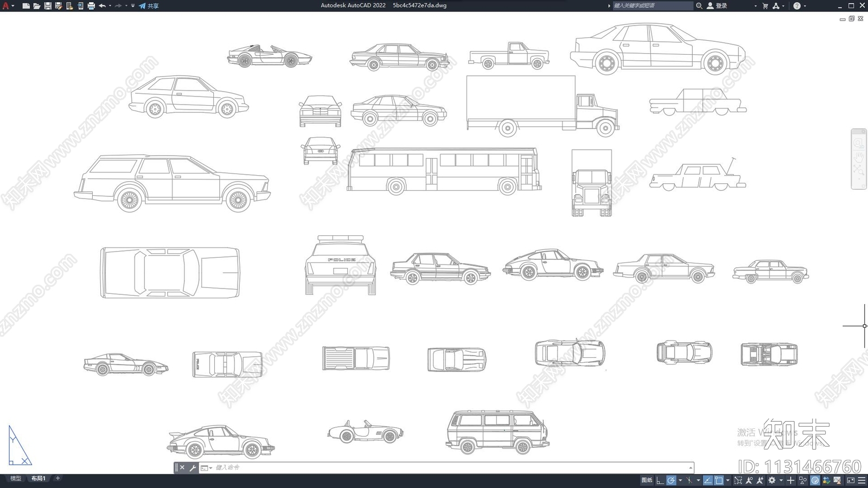This screenshot has width=868, height=488.
Task: Open a file with the Open folder icon
Action: [x=36, y=6]
